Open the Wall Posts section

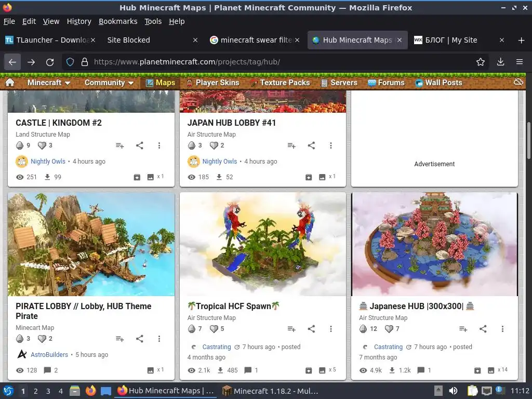438,83
